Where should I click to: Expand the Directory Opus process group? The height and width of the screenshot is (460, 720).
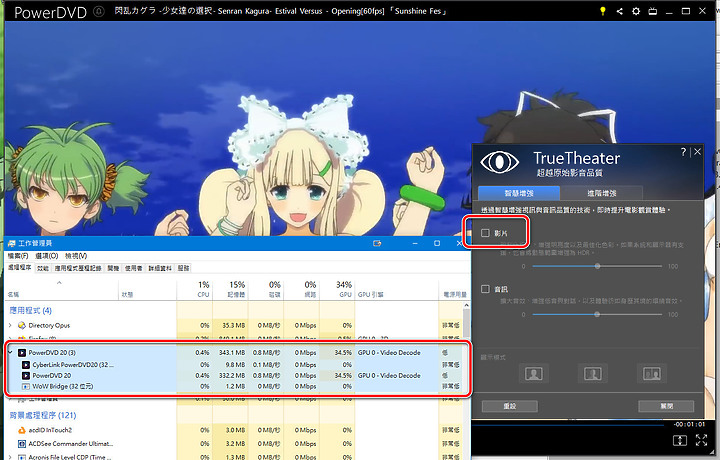tap(10, 325)
